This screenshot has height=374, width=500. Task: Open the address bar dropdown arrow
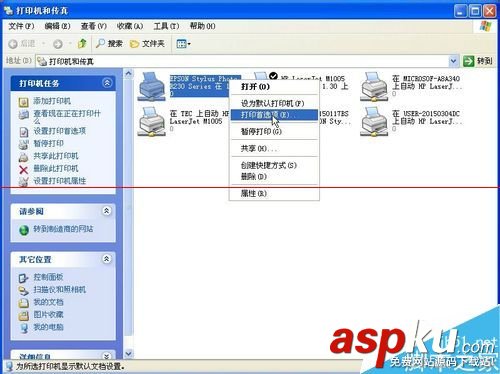(x=453, y=61)
